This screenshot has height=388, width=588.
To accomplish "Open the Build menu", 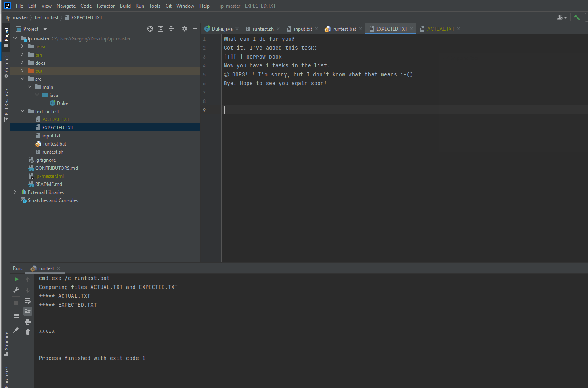I will coord(125,6).
